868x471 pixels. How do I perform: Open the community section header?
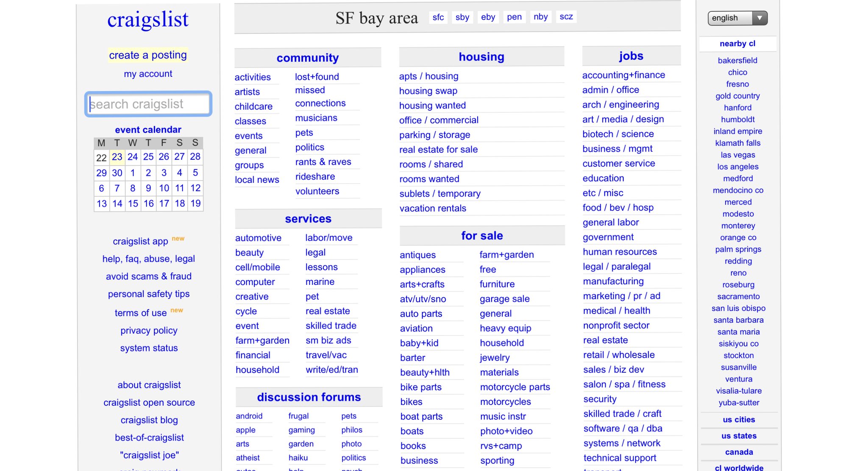pos(308,58)
